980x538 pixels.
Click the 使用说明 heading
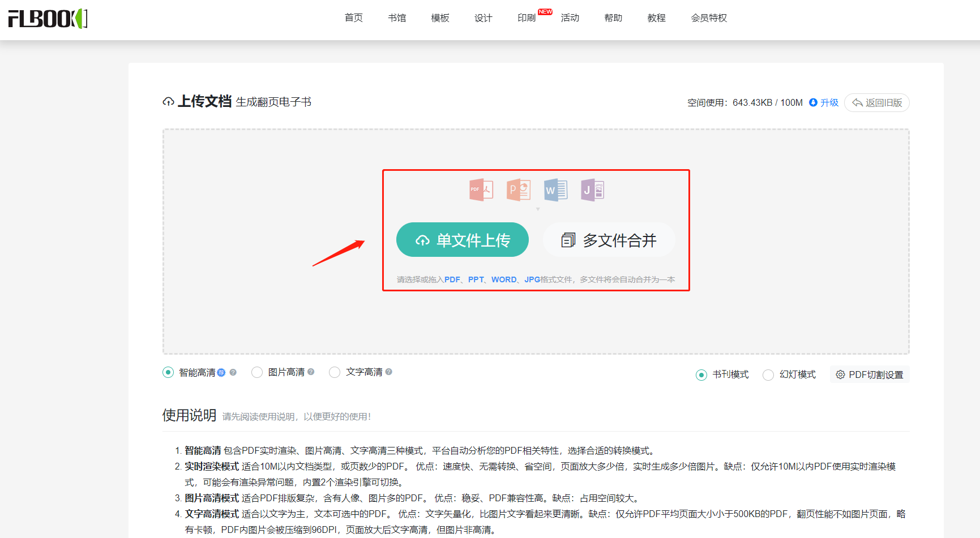coord(189,415)
